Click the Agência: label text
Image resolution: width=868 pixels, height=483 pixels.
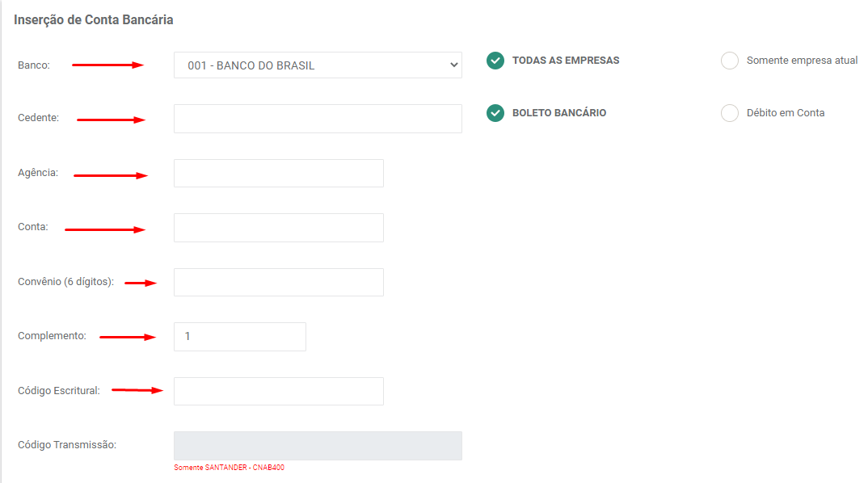click(x=38, y=173)
